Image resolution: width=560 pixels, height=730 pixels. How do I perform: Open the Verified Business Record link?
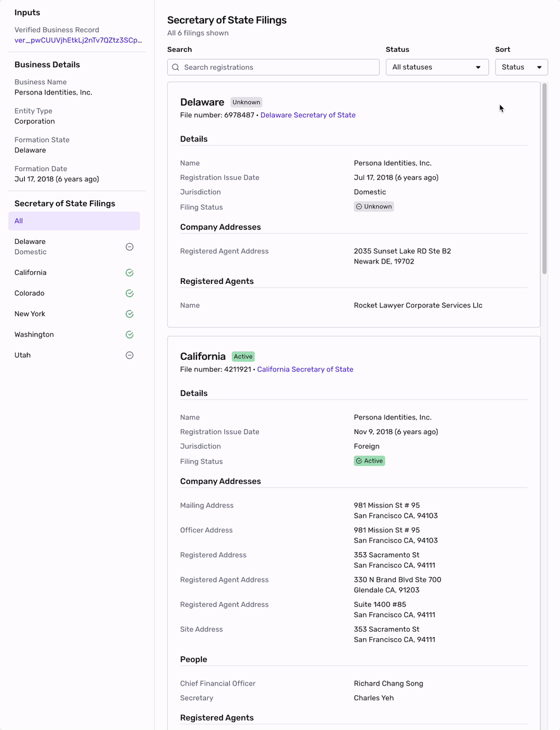78,41
